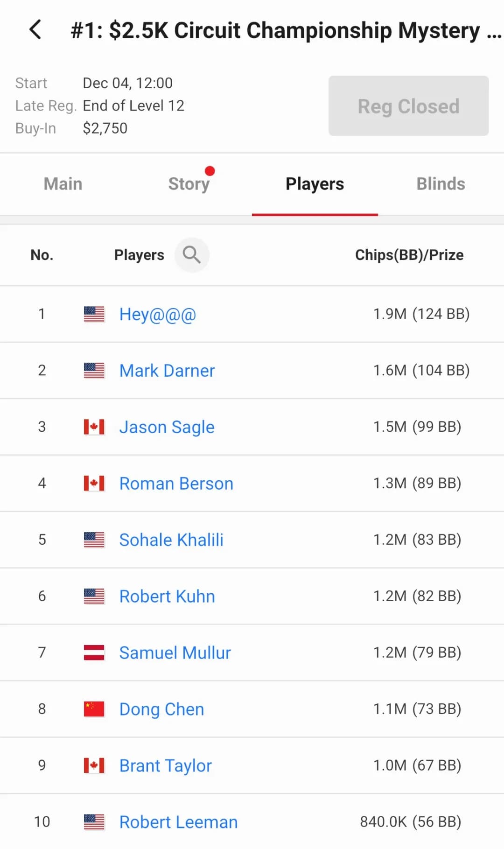Open Mark Darner's player profile
The width and height of the screenshot is (504, 849).
pos(167,371)
